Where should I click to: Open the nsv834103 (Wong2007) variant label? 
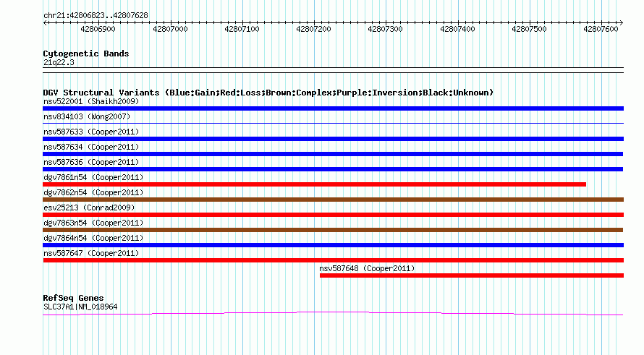coord(87,116)
